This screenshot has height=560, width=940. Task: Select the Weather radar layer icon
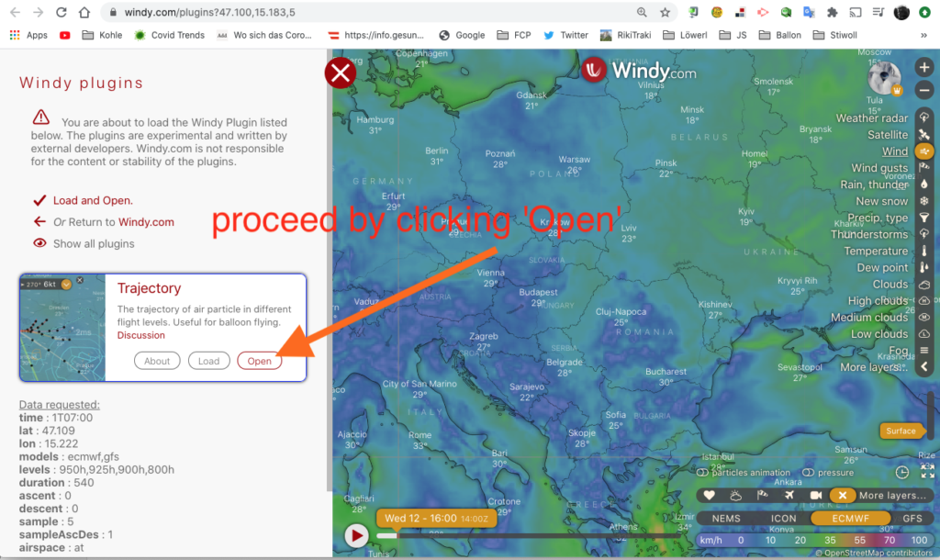(924, 118)
